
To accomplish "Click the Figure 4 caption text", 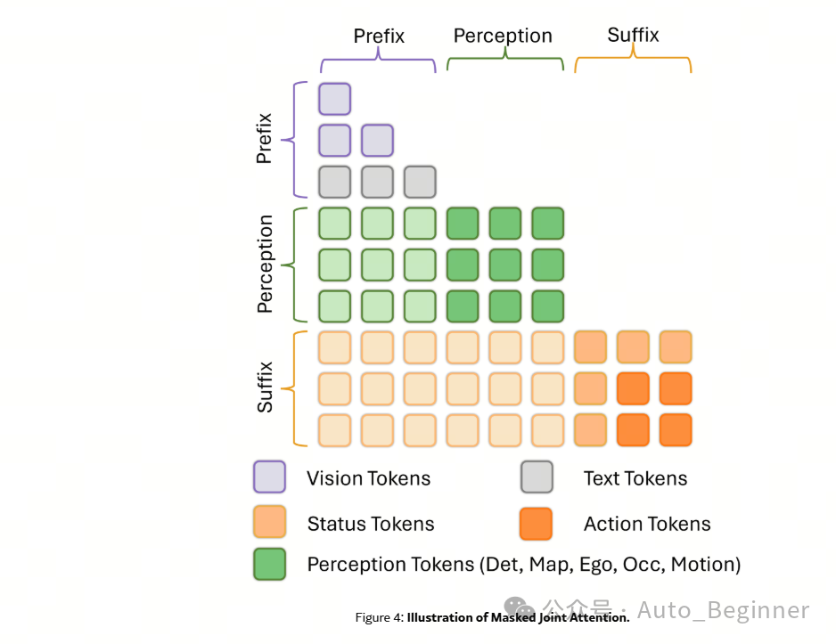I will pyautogui.click(x=492, y=617).
